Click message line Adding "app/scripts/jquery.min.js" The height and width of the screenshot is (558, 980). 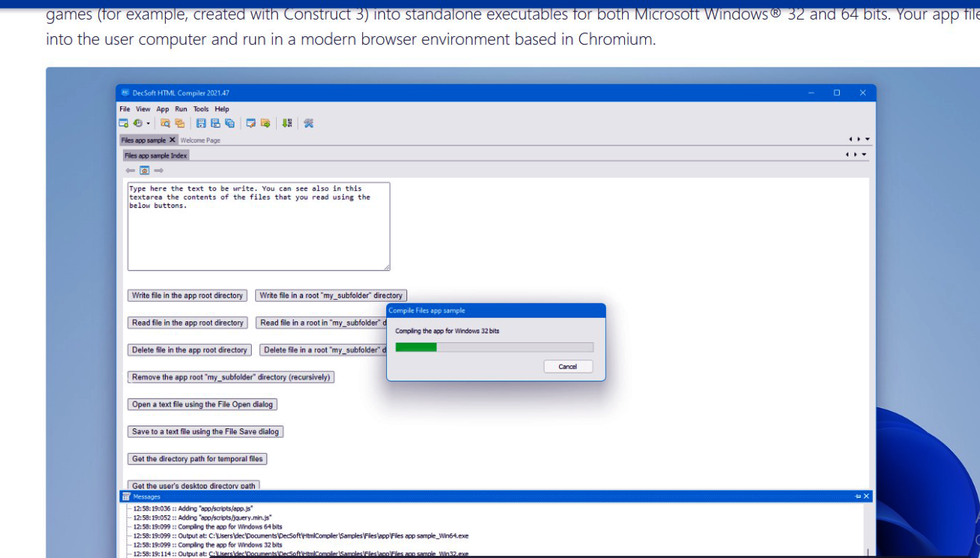203,518
